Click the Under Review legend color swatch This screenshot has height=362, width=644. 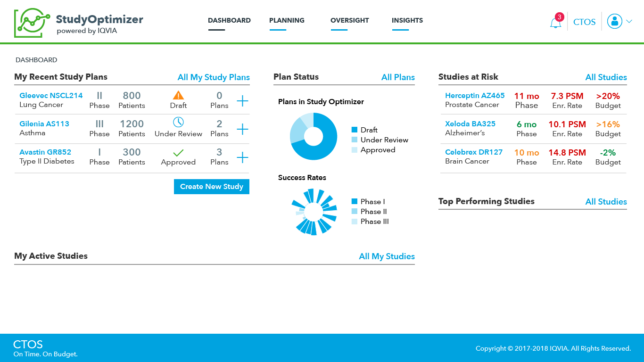click(x=355, y=140)
